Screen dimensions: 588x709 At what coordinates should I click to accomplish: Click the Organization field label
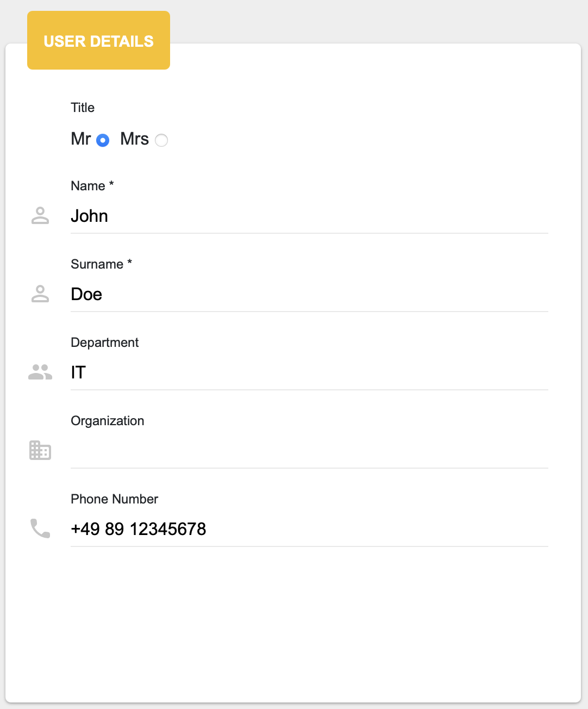(108, 421)
